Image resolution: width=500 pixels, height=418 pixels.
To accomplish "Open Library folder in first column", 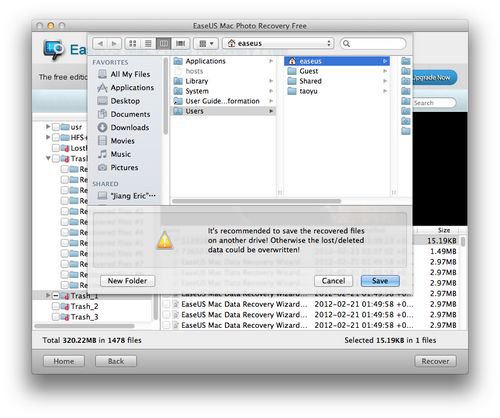I will (x=223, y=81).
